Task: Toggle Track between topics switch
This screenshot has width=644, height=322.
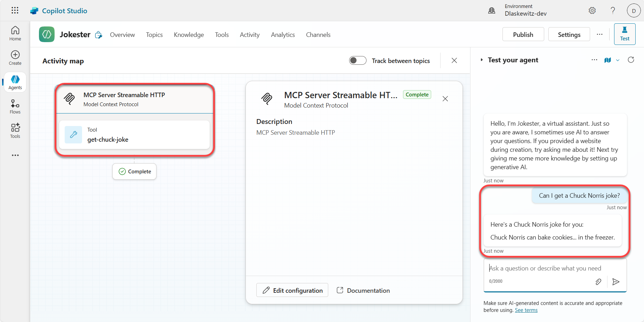Action: pyautogui.click(x=357, y=61)
